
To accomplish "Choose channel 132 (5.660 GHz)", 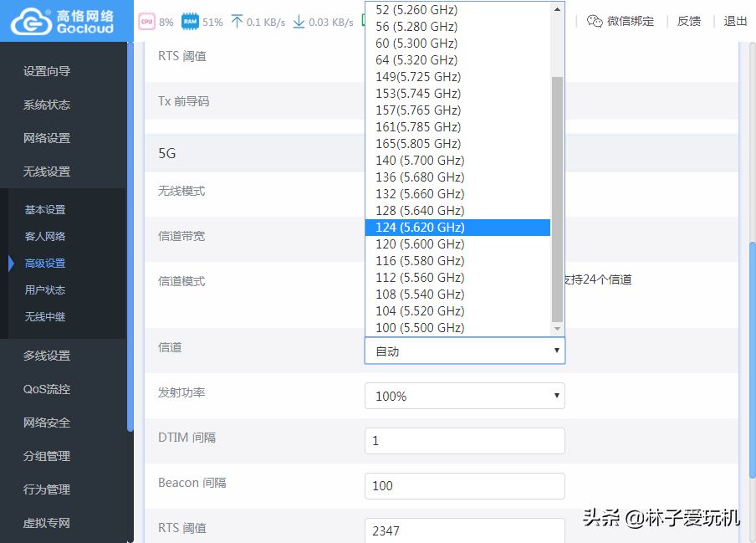I will 457,193.
